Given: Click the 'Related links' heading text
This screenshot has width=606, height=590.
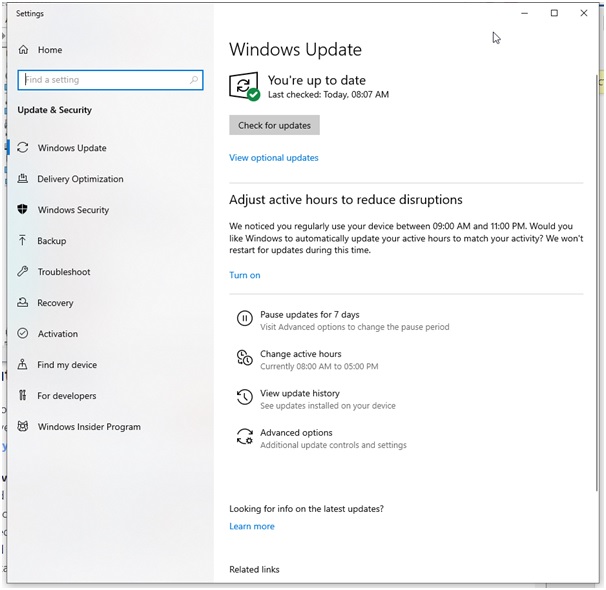Looking at the screenshot, I should (x=254, y=570).
